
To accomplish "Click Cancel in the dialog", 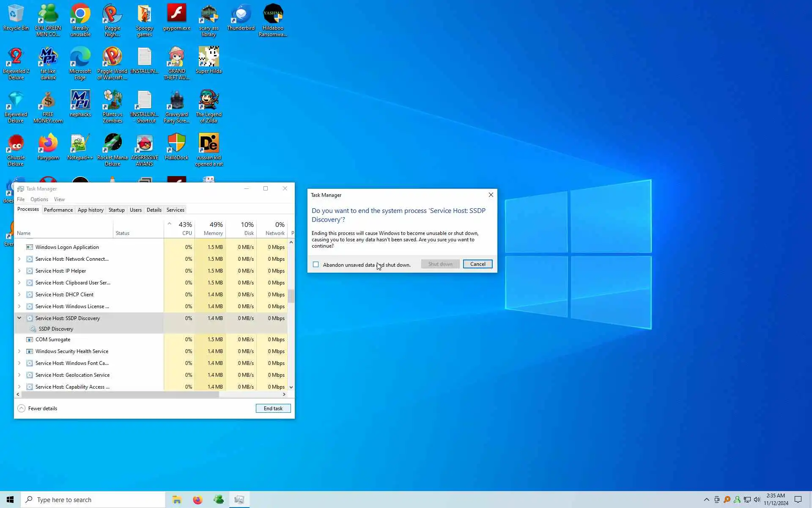I will point(477,264).
